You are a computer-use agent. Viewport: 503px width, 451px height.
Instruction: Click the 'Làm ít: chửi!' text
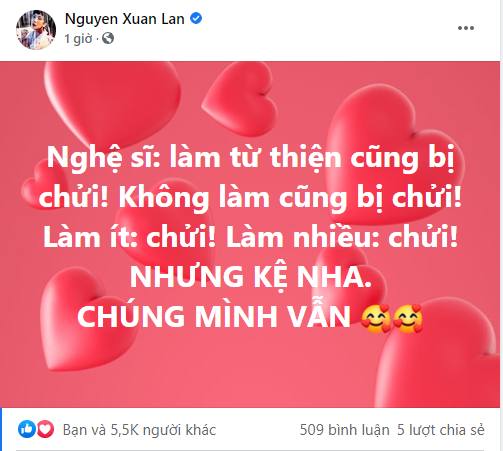point(130,237)
